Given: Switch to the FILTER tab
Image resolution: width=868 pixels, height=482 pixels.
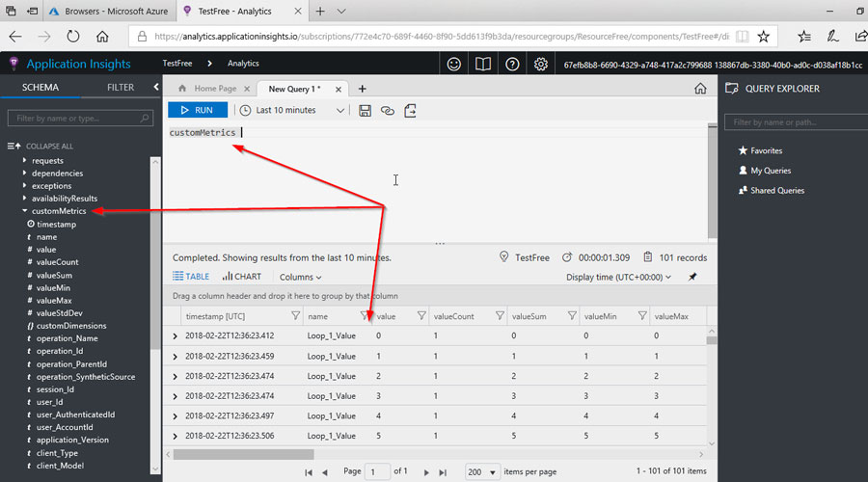Looking at the screenshot, I should point(121,88).
